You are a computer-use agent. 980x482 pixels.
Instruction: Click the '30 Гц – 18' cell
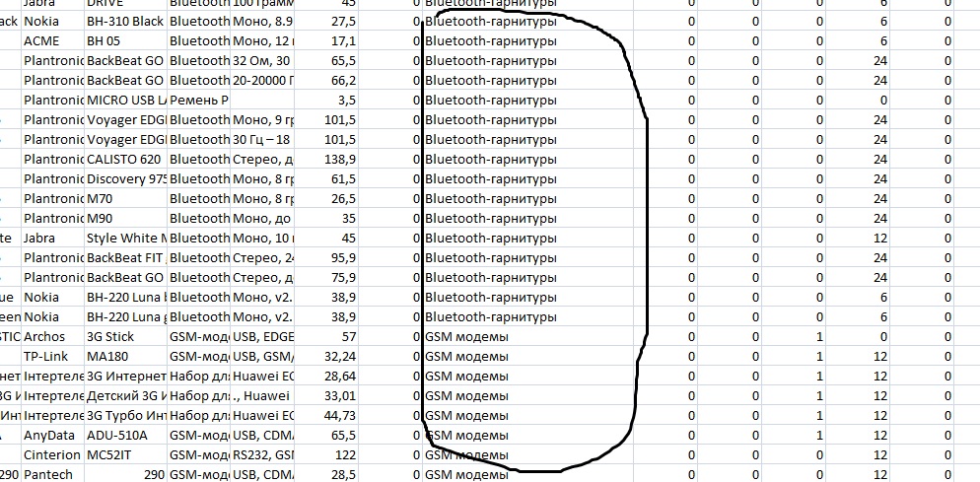coord(262,139)
